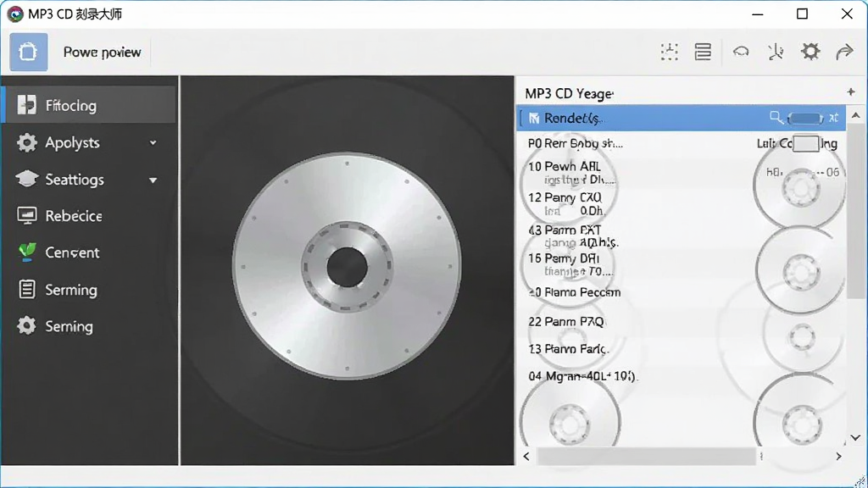Click the up arrow on vertical scrollbar
The image size is (868, 488).
(x=856, y=115)
